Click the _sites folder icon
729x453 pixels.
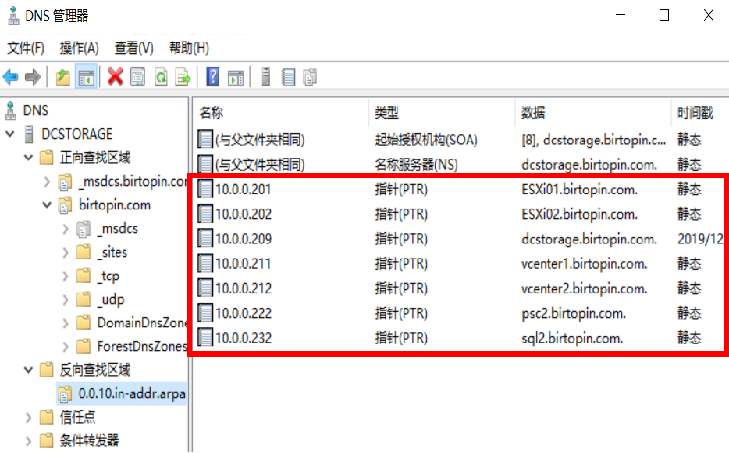84,252
